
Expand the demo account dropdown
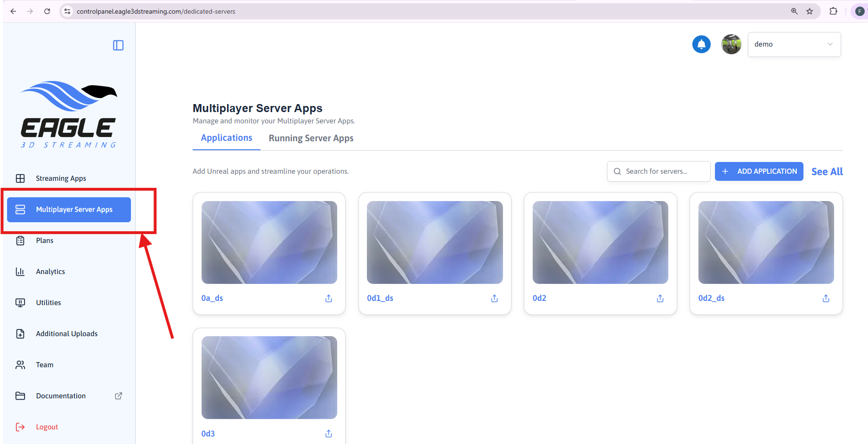[x=794, y=44]
